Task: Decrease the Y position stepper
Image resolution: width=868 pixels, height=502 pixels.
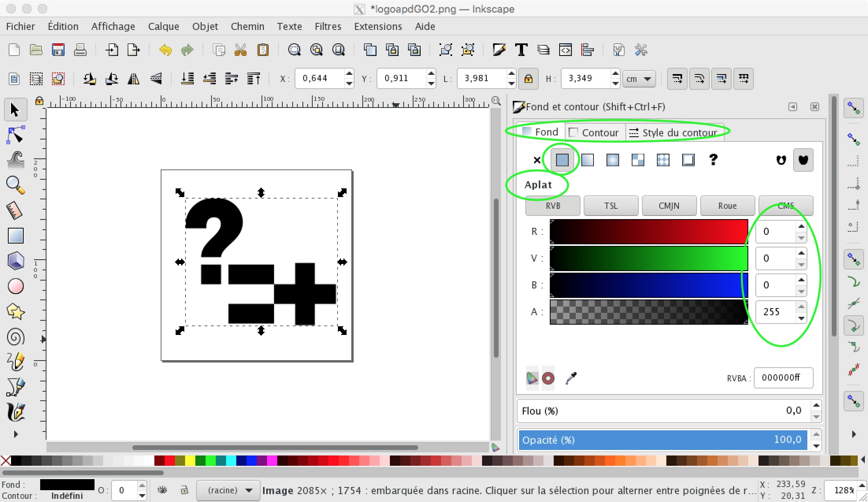Action: click(431, 83)
